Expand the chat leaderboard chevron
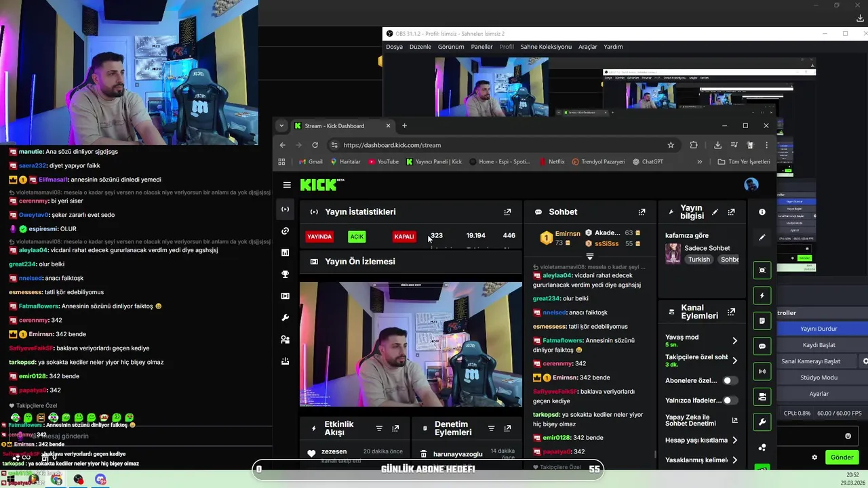868x488 pixels. coord(590,256)
